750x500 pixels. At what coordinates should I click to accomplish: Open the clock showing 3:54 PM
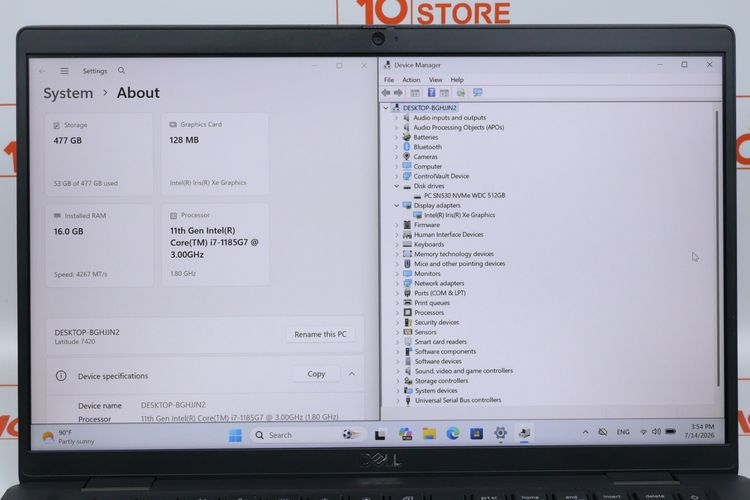point(699,431)
